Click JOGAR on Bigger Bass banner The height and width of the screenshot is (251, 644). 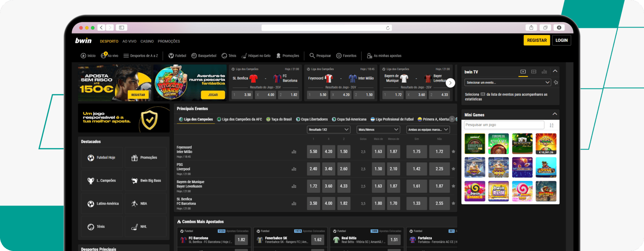pyautogui.click(x=213, y=95)
